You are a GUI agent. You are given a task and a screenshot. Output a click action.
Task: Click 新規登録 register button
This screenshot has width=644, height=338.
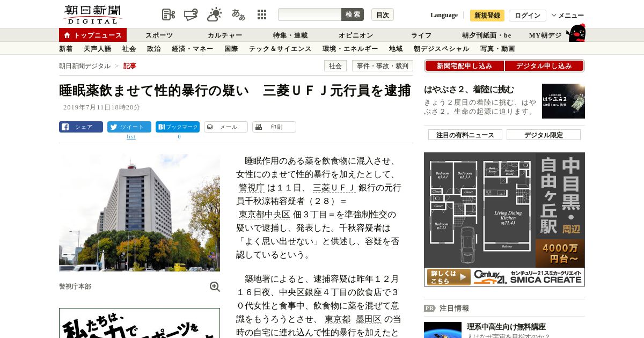click(x=487, y=16)
